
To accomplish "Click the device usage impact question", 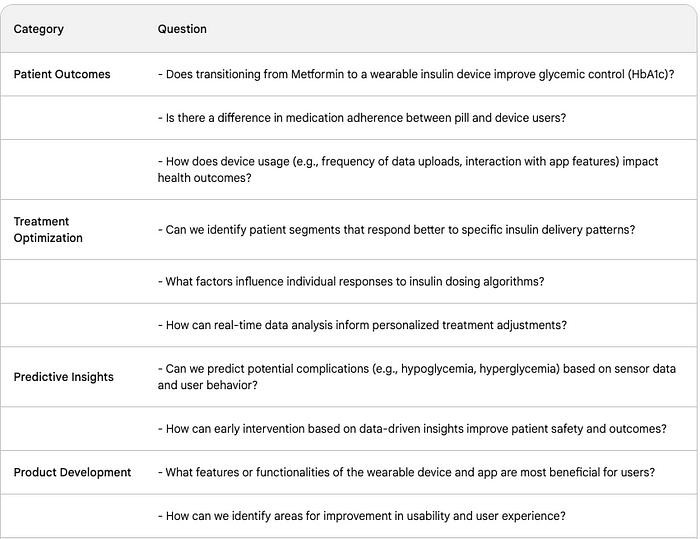I will pos(408,170).
